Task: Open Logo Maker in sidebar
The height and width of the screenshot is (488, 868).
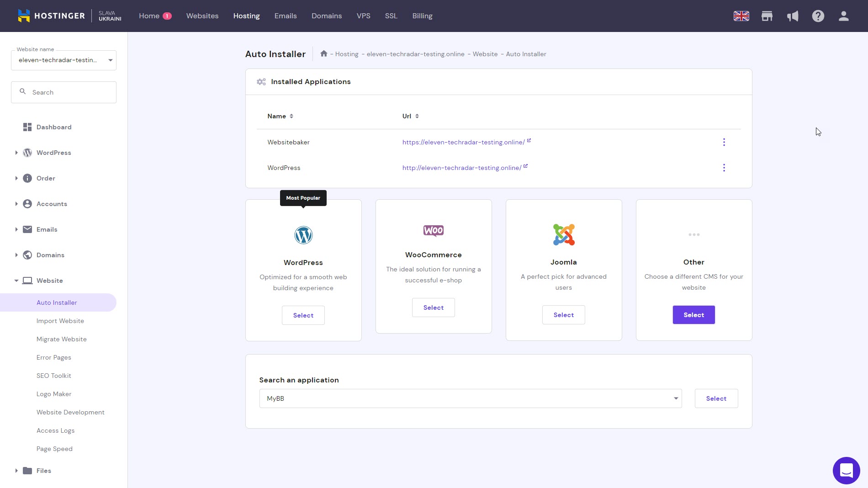Action: (x=54, y=394)
